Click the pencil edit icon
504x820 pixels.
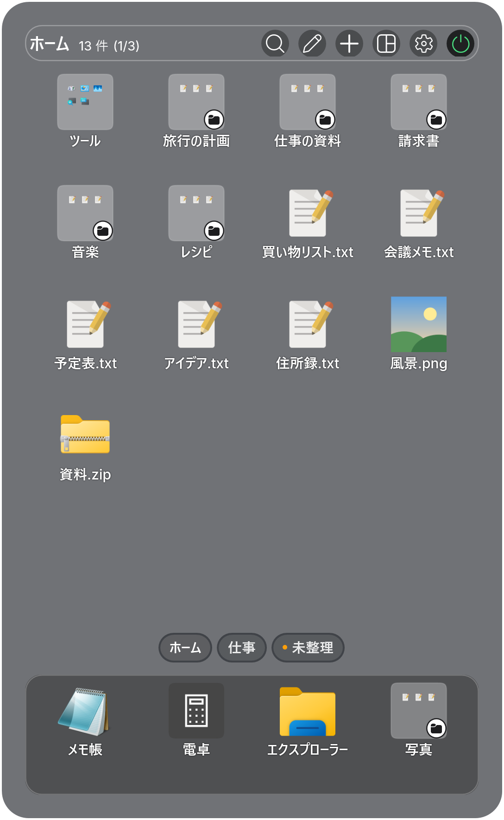[x=312, y=44]
